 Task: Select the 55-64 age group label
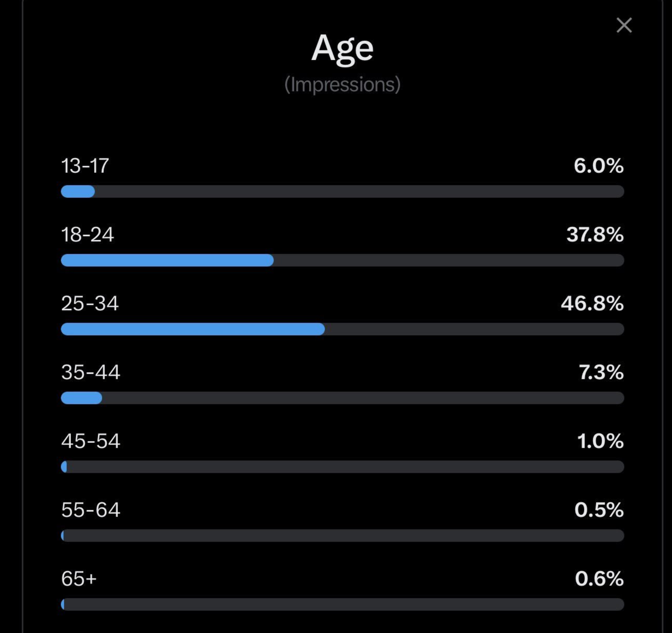coord(90,510)
